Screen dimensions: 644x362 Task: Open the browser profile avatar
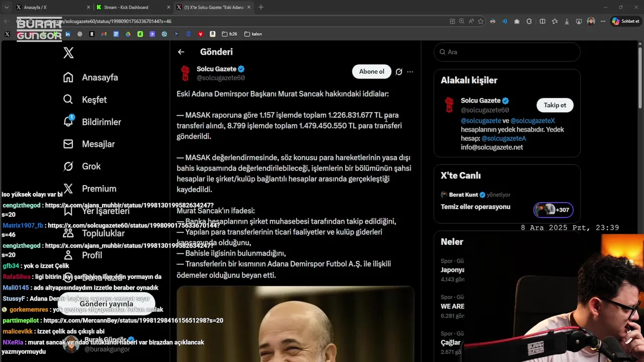(x=591, y=21)
